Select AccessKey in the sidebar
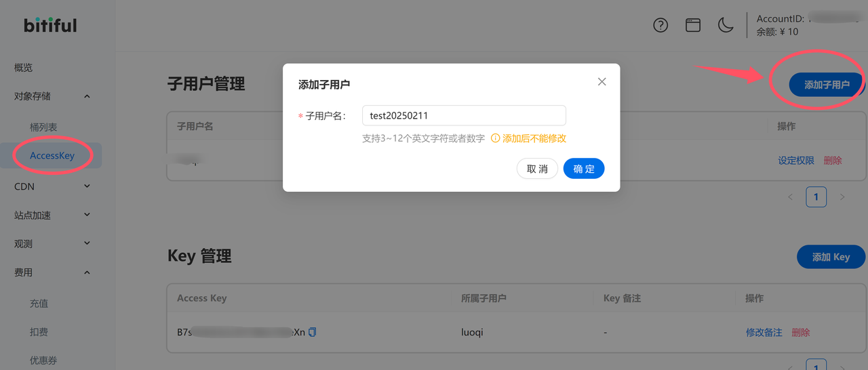The height and width of the screenshot is (370, 868). pos(52,155)
